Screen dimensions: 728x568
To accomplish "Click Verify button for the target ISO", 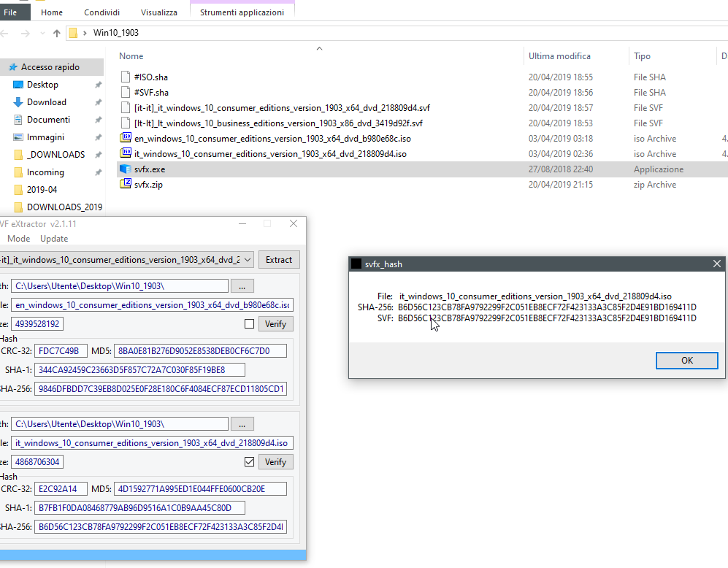I will 276,461.
